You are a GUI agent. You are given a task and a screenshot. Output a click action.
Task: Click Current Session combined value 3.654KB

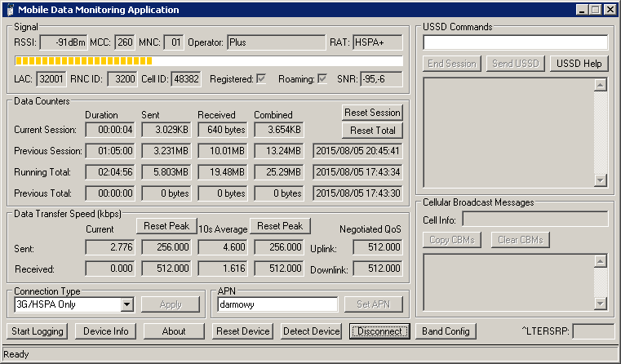click(279, 130)
